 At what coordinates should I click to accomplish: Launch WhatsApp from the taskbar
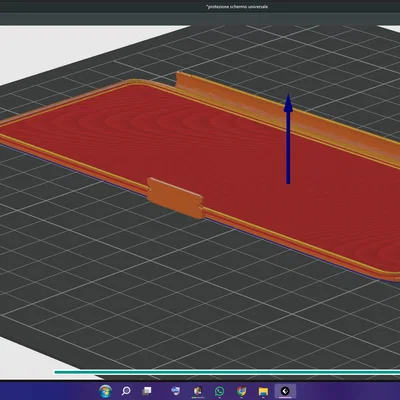pos(219,391)
